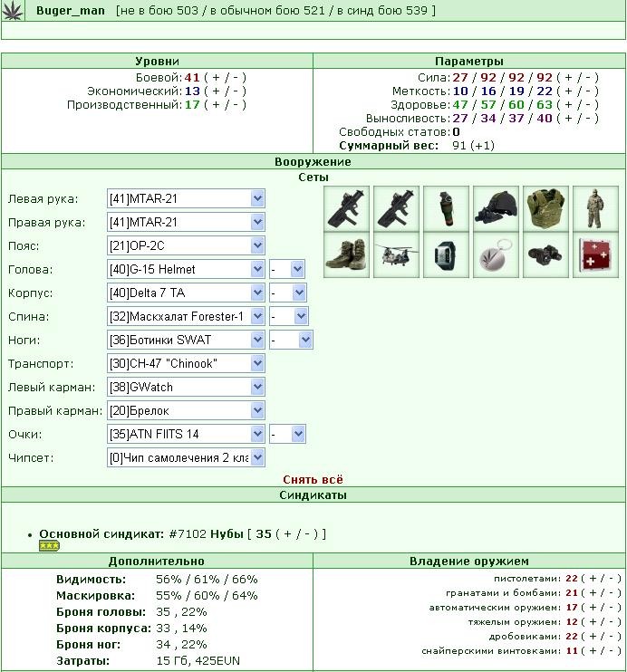
Task: Click the Броня головы value 35, 22%
Action: pos(181,612)
